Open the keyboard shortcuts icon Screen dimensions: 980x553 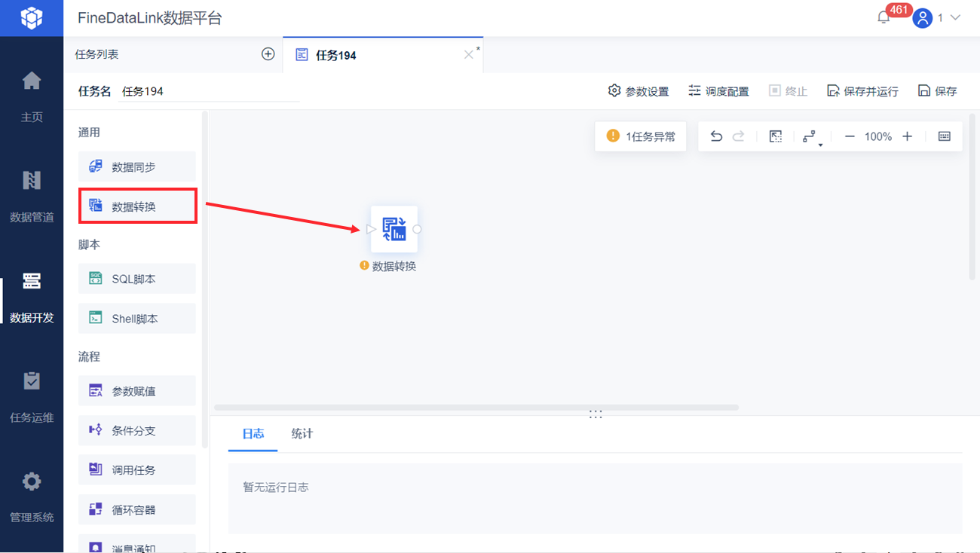click(x=945, y=136)
